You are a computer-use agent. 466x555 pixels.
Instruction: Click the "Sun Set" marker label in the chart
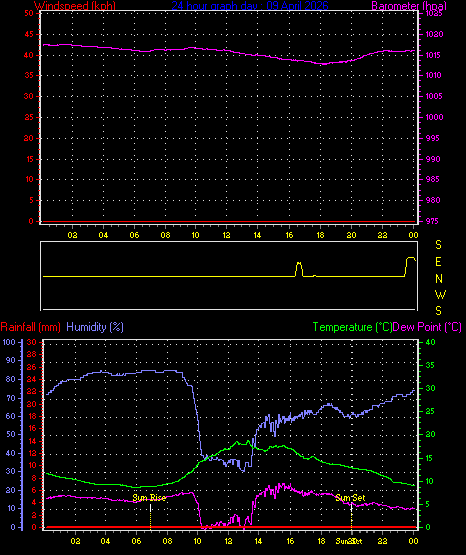[350, 498]
